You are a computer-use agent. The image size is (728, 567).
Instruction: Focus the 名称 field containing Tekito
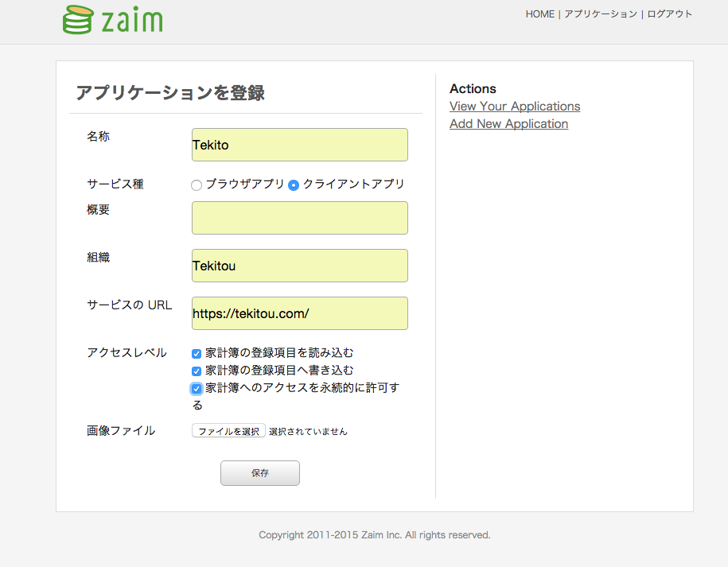299,145
